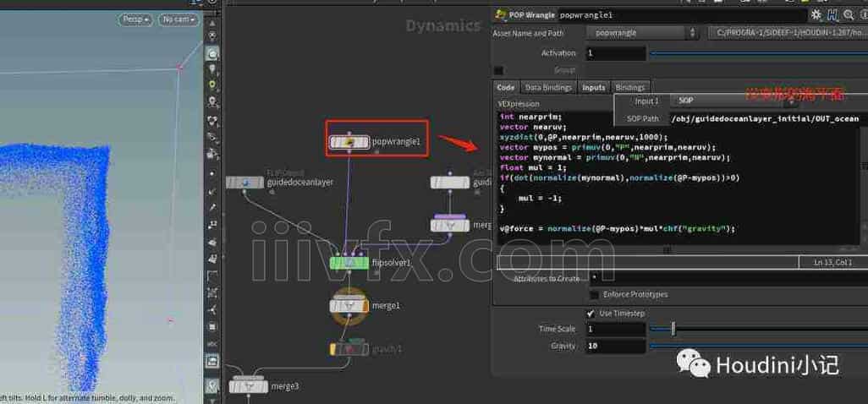868x404 pixels.
Task: Click the Time Scale slider handle
Action: pos(673,329)
